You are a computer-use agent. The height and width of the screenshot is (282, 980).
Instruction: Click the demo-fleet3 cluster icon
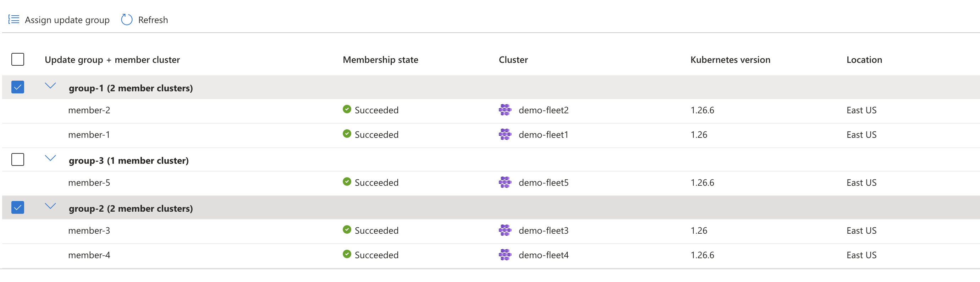click(505, 230)
